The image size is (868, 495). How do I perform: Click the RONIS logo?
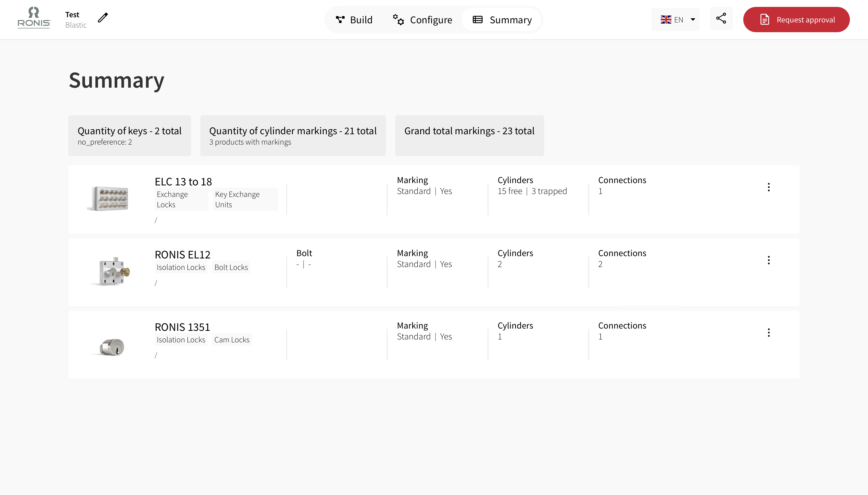pyautogui.click(x=34, y=18)
